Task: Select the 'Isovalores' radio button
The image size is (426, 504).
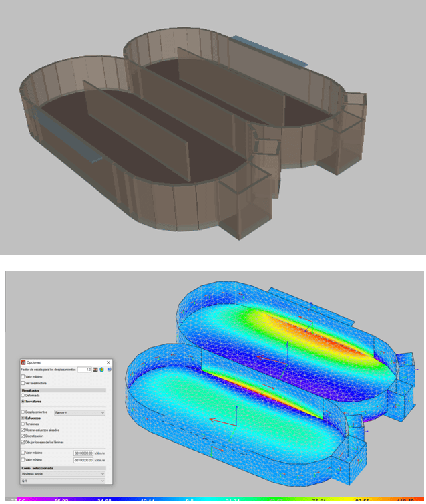Action: (x=23, y=402)
